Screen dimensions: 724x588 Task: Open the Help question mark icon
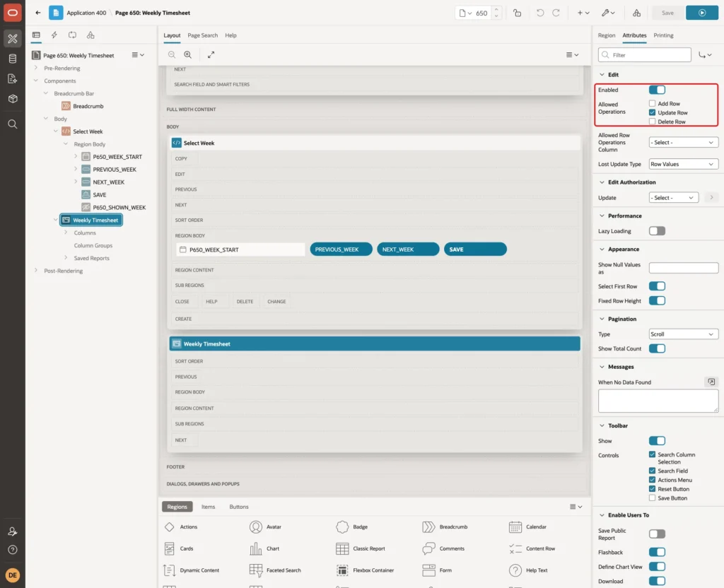(13, 550)
